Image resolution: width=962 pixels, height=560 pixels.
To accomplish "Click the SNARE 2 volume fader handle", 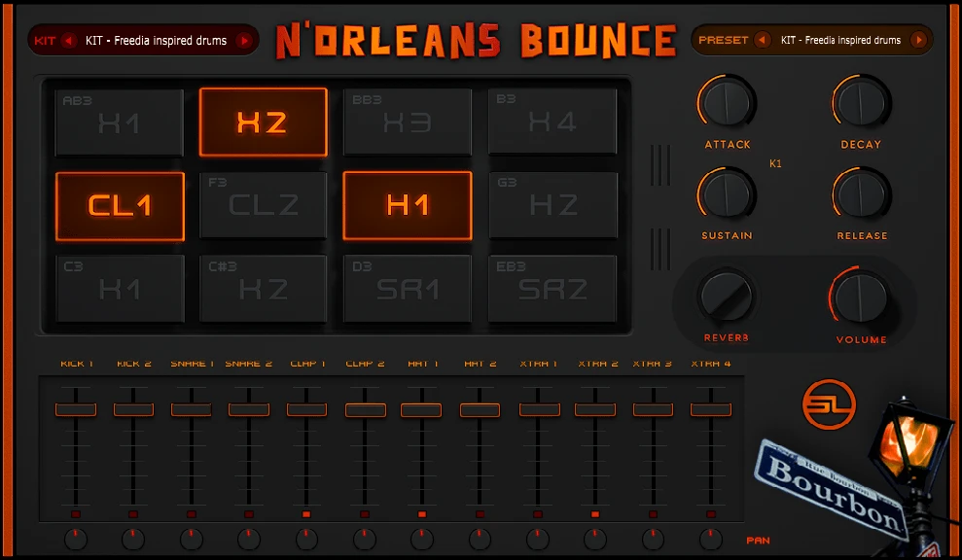I will [248, 409].
